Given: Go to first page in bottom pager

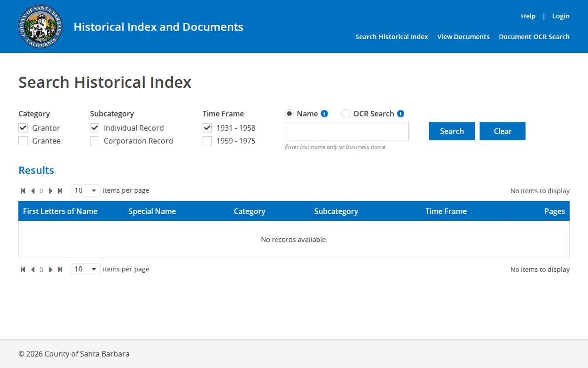Looking at the screenshot, I should click(x=23, y=270).
